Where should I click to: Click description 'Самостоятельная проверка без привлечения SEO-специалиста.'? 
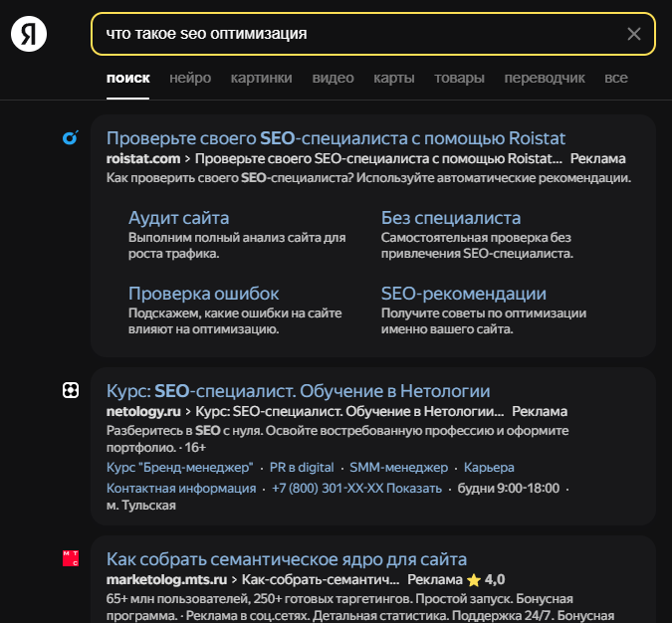[477, 246]
